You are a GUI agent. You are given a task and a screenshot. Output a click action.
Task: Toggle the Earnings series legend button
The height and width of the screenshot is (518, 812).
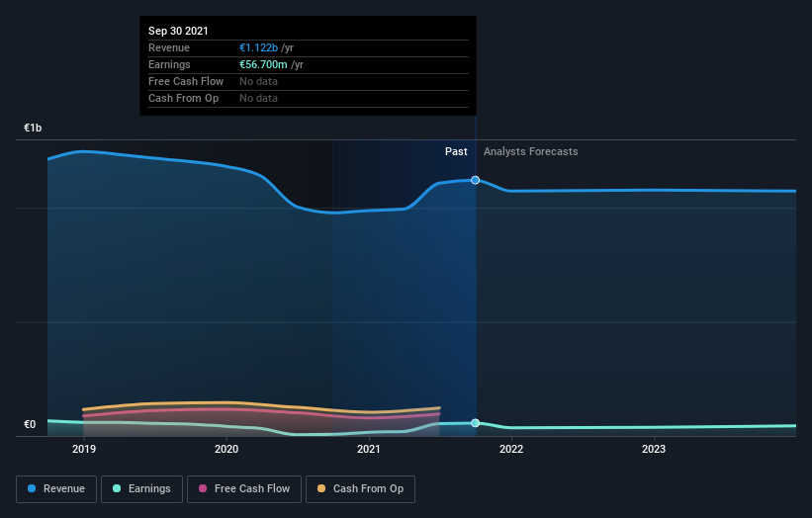click(x=141, y=489)
